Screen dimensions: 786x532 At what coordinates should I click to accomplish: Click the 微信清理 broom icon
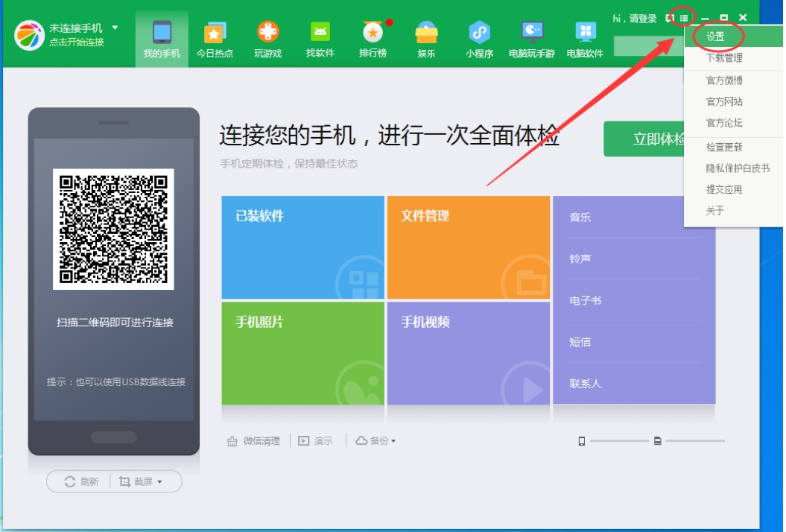pyautogui.click(x=232, y=441)
